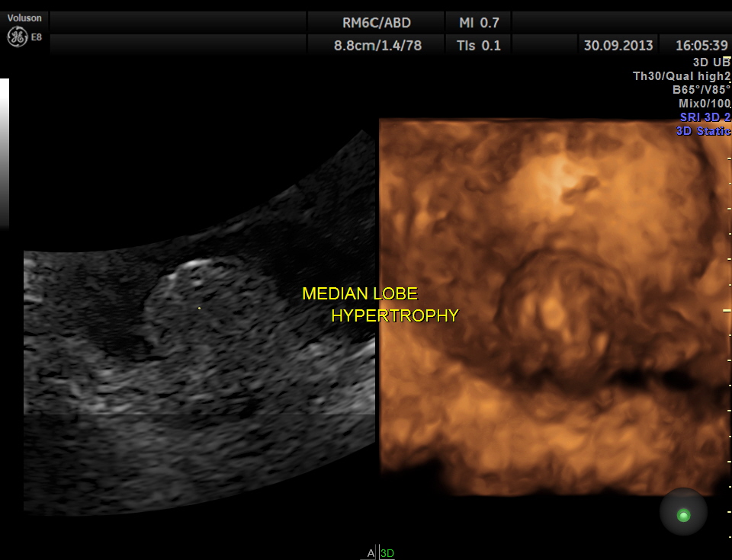The height and width of the screenshot is (560, 732).
Task: Click the SRI 3D 2 setting
Action: [705, 117]
